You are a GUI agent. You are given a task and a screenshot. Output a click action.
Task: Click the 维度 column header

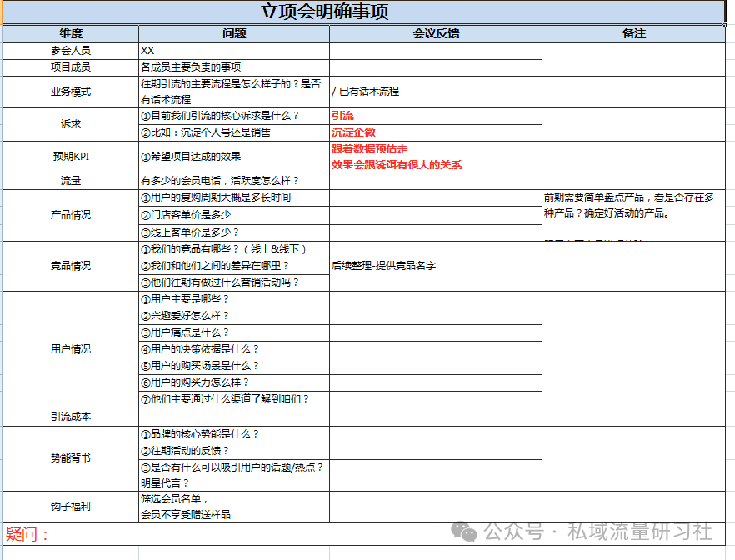coord(71,33)
